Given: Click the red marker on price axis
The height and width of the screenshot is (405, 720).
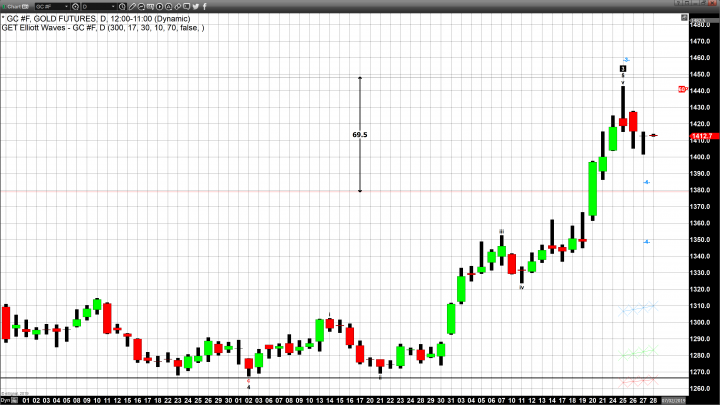Looking at the screenshot, I should [682, 90].
